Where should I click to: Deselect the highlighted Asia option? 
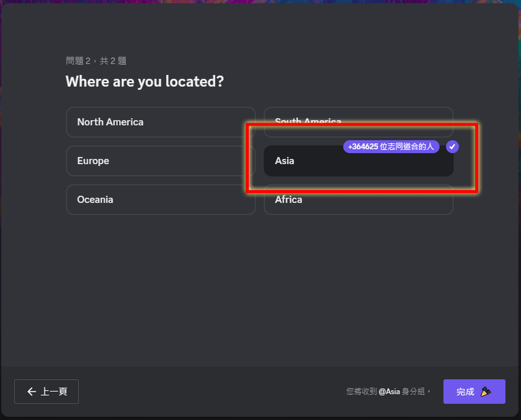[359, 161]
